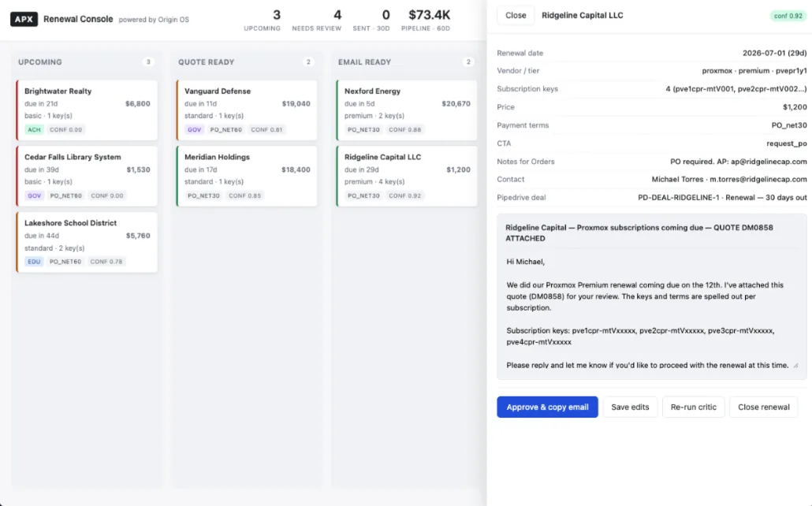Viewport: 812px width, 506px height.
Task: Click the CTA value request_po
Action: tap(786, 143)
